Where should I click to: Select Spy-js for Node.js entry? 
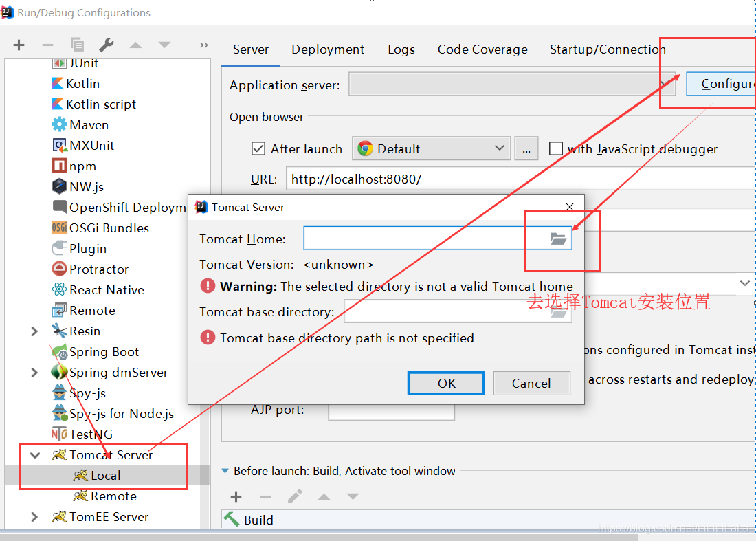click(113, 414)
